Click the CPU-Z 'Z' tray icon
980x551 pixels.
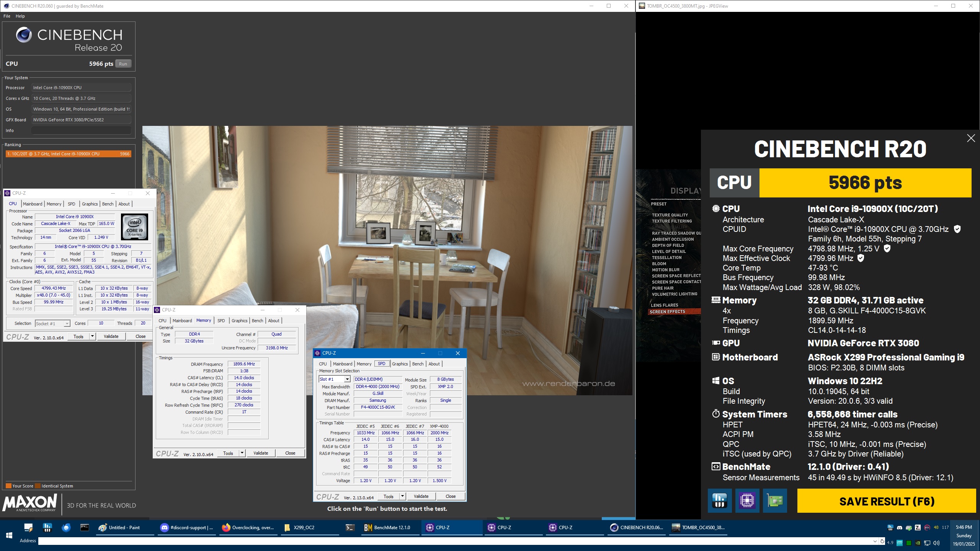[918, 528]
